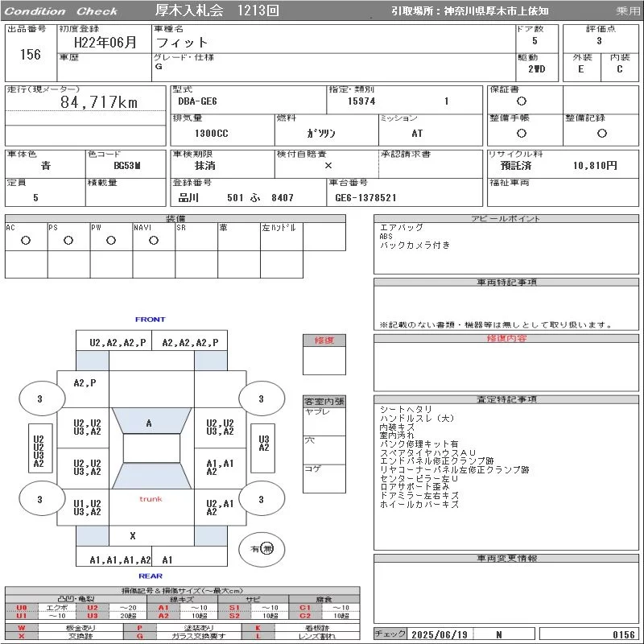Click the rear-right tire oval marked 3
Screen dimensions: 644x644
click(262, 499)
